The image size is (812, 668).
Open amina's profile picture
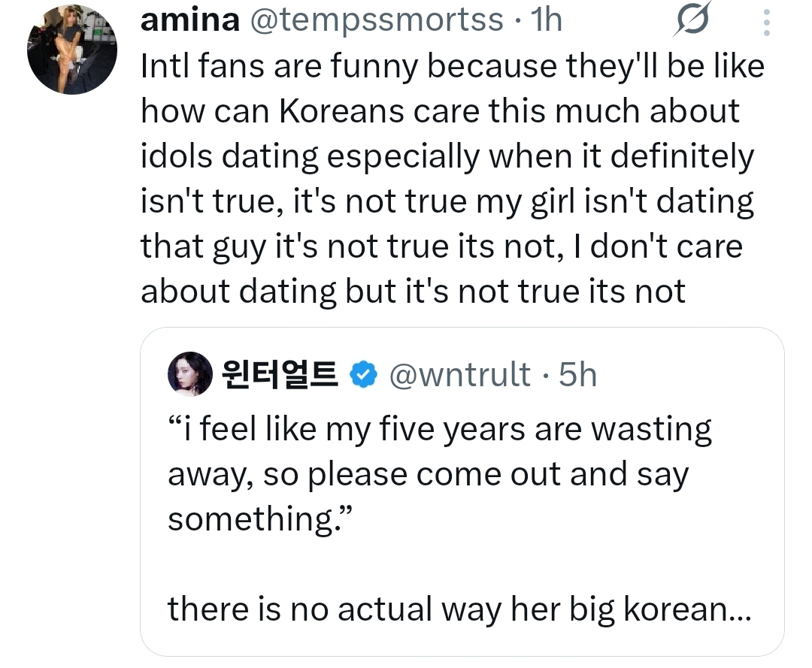(72, 50)
